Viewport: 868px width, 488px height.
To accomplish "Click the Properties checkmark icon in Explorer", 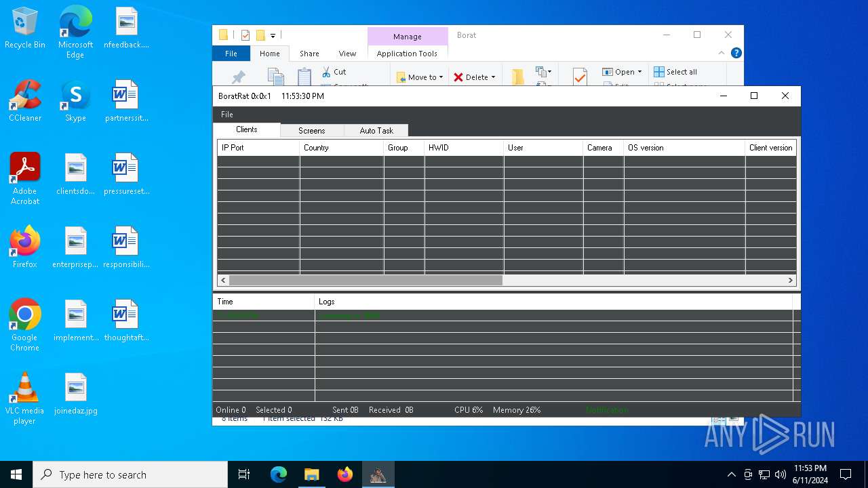I will (x=580, y=77).
